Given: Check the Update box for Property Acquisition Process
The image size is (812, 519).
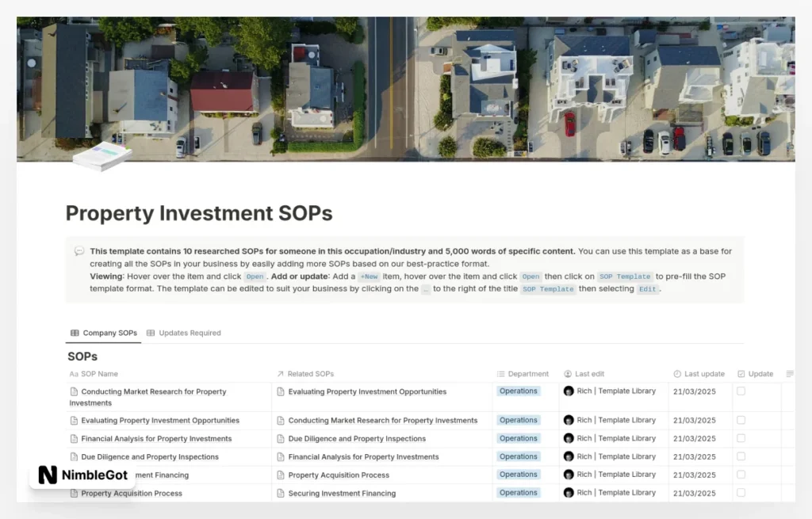Looking at the screenshot, I should [741, 492].
